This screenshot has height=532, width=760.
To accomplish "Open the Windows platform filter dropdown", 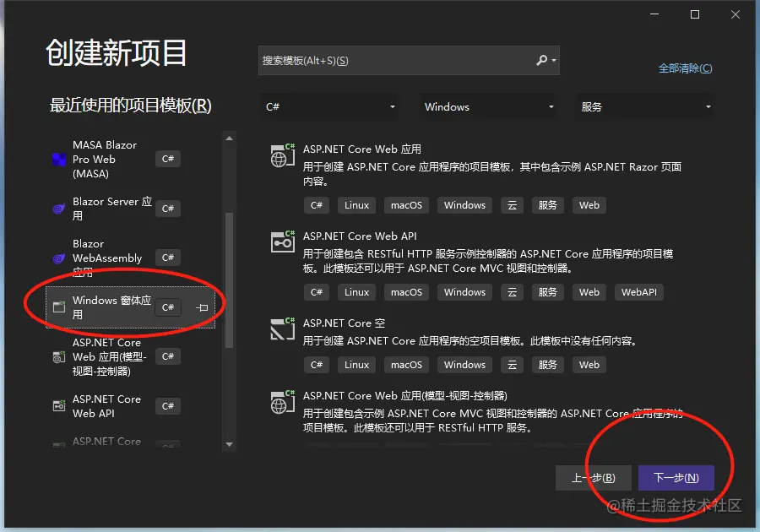I will [488, 106].
